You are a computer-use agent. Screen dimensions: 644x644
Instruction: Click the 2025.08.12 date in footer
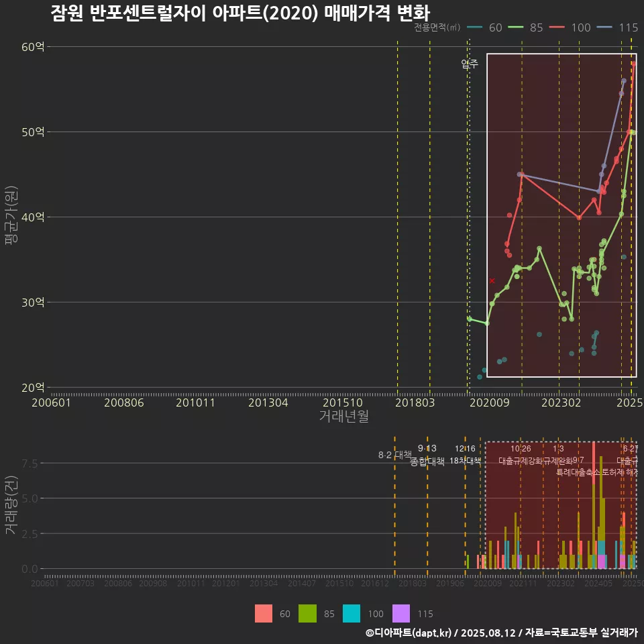click(x=488, y=633)
